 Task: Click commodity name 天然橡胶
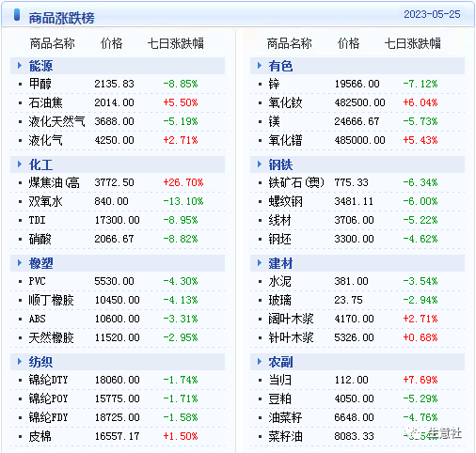pos(51,337)
